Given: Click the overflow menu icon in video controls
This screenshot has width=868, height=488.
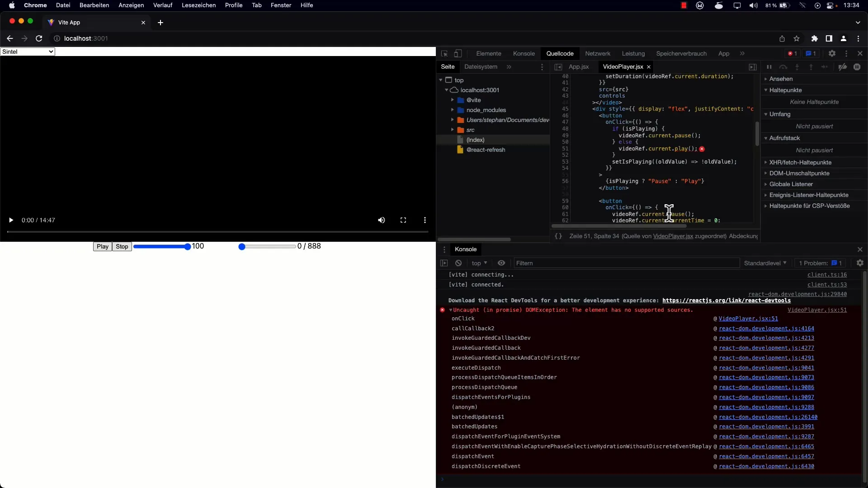Looking at the screenshot, I should coord(425,220).
